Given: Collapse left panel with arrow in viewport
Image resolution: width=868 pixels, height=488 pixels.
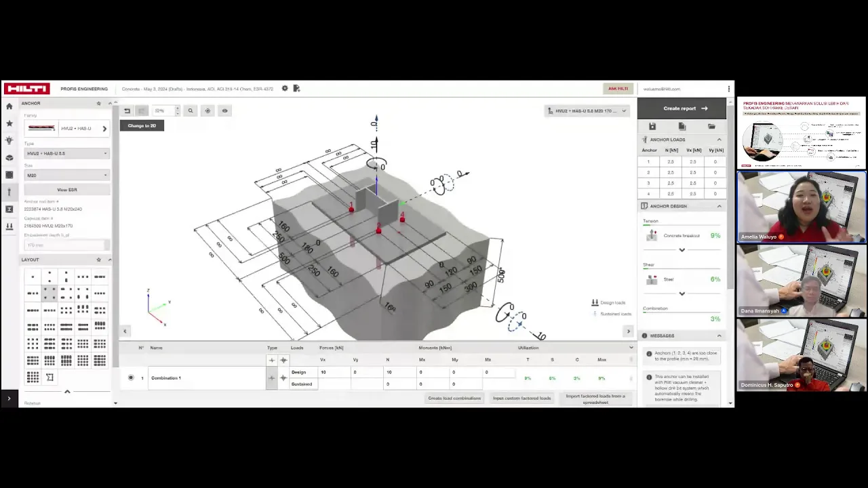Looking at the screenshot, I should tap(125, 331).
